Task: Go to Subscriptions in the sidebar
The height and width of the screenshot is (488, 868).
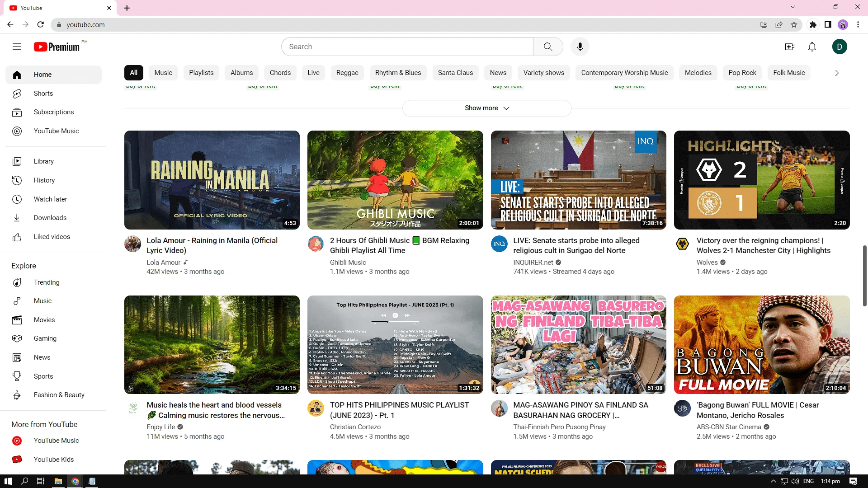Action: point(53,112)
